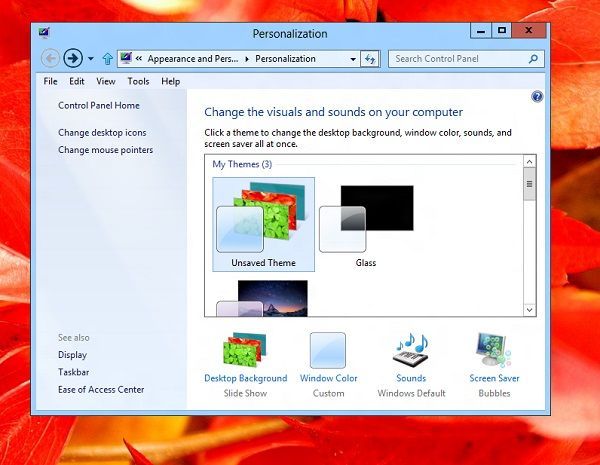The height and width of the screenshot is (465, 600).
Task: Go up one level with Up arrow
Action: click(x=108, y=59)
